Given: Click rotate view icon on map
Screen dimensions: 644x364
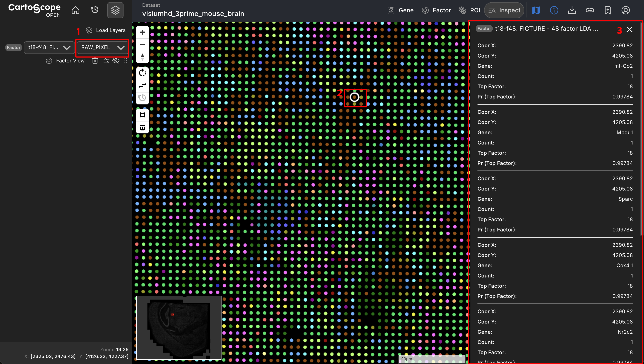Looking at the screenshot, I should point(142,73).
